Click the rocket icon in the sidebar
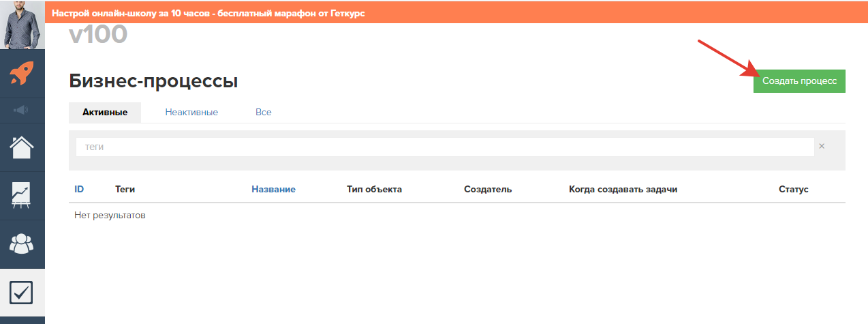This screenshot has width=868, height=324. (22, 74)
